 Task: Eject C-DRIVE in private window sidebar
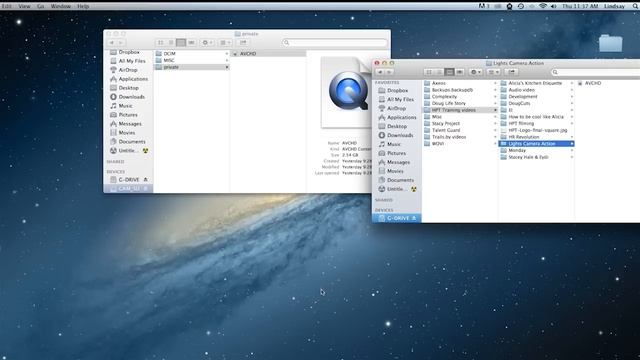click(145, 180)
